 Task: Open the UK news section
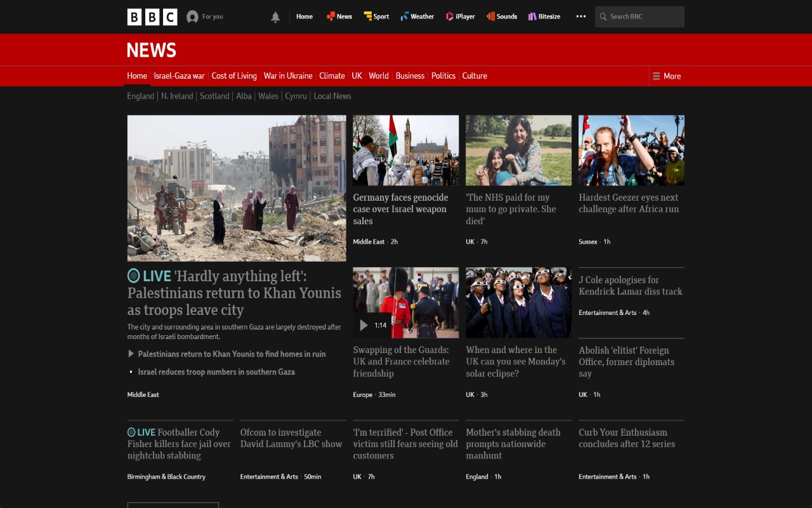[x=357, y=76]
